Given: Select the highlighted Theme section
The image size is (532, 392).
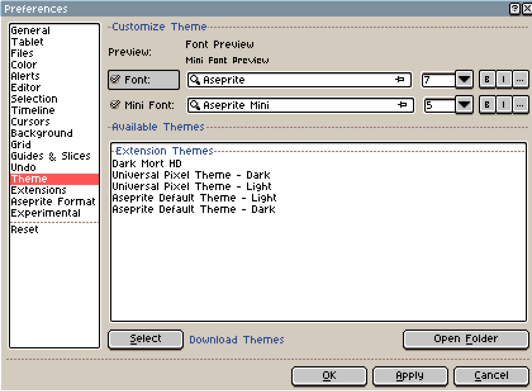Looking at the screenshot, I should click(54, 179).
